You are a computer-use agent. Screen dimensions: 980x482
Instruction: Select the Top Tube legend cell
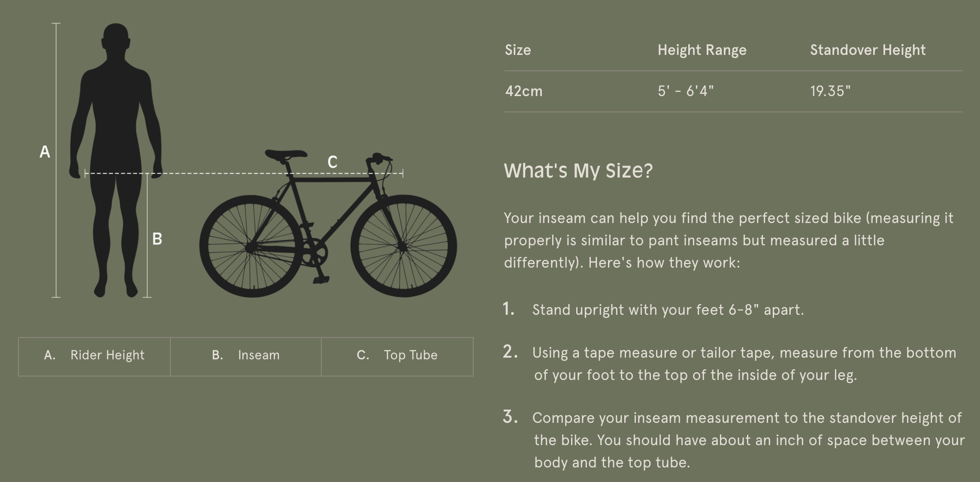pyautogui.click(x=397, y=356)
